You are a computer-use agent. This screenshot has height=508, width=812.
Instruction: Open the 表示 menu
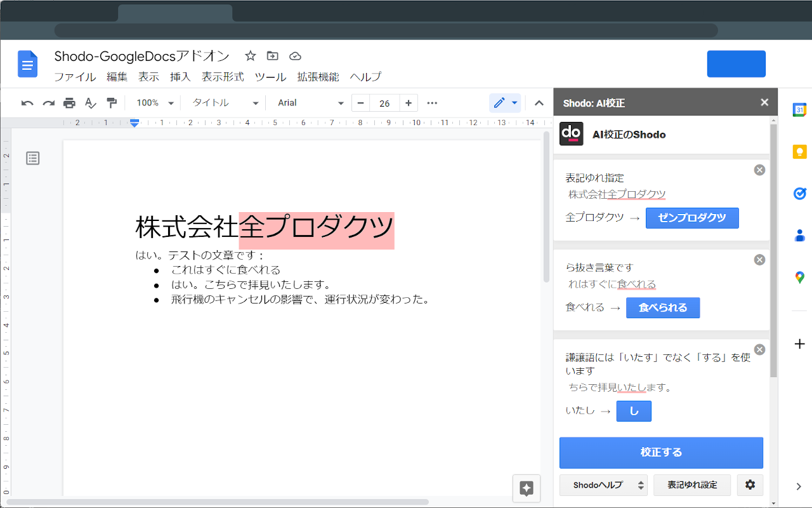point(149,77)
